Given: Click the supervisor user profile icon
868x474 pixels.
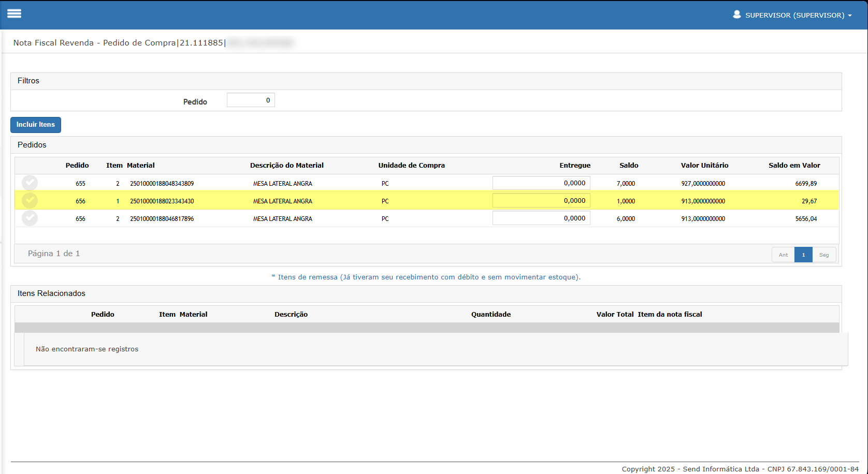Looking at the screenshot, I should (736, 14).
